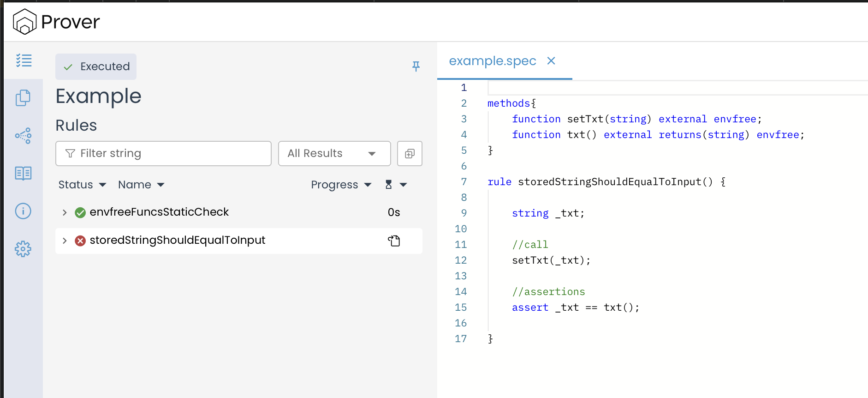Sort by the hourglass duration column
868x398 pixels.
pos(396,185)
